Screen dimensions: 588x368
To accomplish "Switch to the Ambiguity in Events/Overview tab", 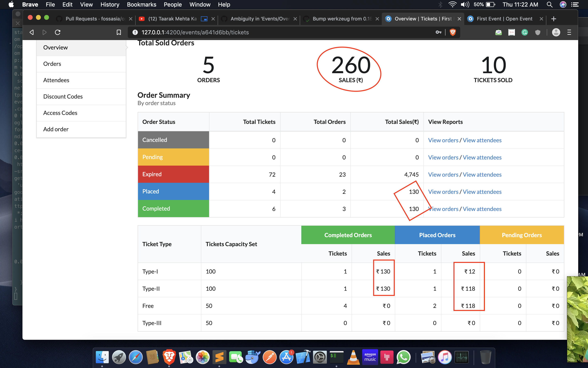I will click(259, 19).
